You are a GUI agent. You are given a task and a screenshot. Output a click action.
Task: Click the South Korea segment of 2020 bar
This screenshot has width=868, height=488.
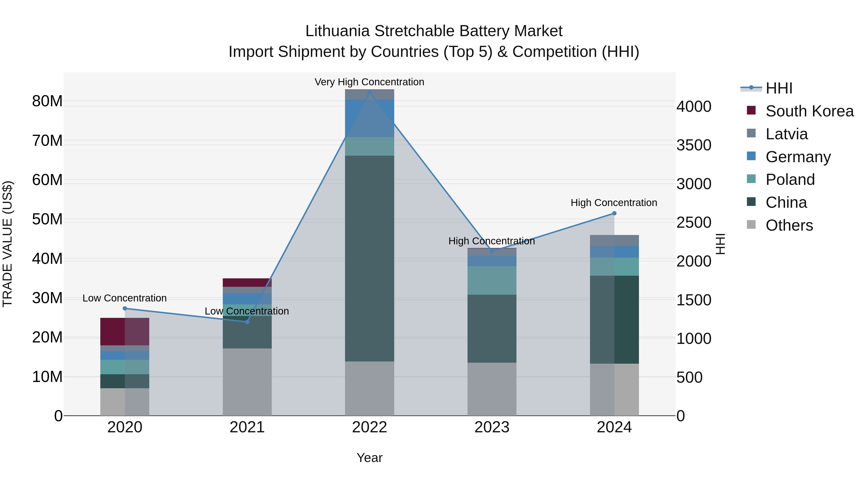125,332
